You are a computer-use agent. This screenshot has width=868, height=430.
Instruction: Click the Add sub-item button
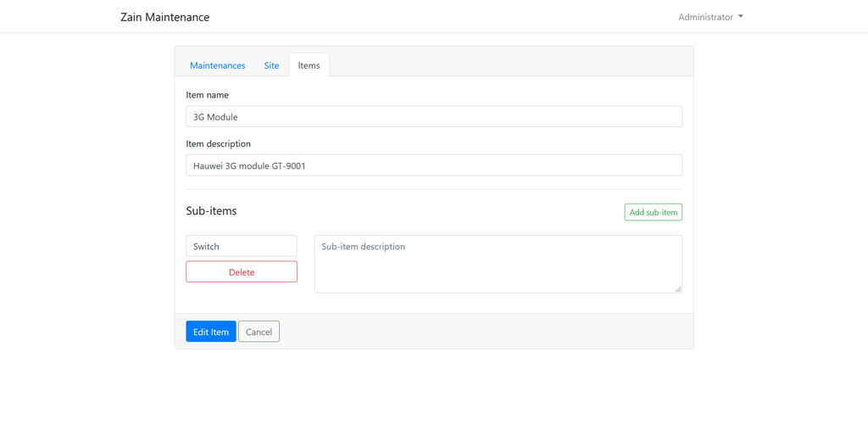[654, 212]
